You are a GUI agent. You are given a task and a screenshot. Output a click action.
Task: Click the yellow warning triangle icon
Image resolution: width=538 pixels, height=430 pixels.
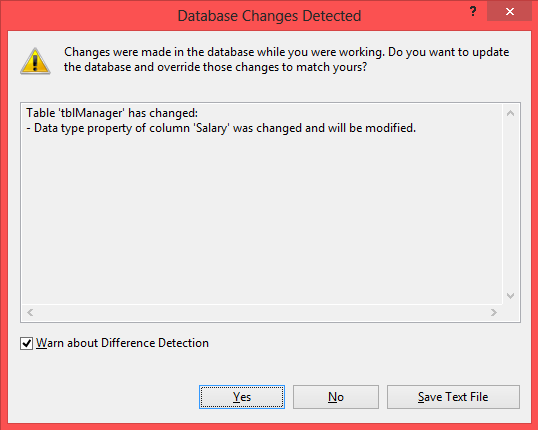click(x=35, y=61)
